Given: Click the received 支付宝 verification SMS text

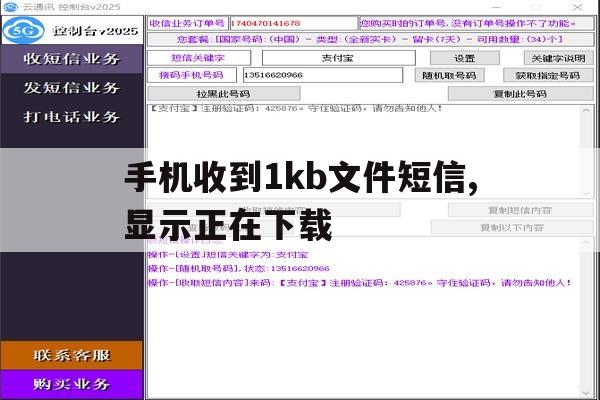Looking at the screenshot, I should coord(295,108).
